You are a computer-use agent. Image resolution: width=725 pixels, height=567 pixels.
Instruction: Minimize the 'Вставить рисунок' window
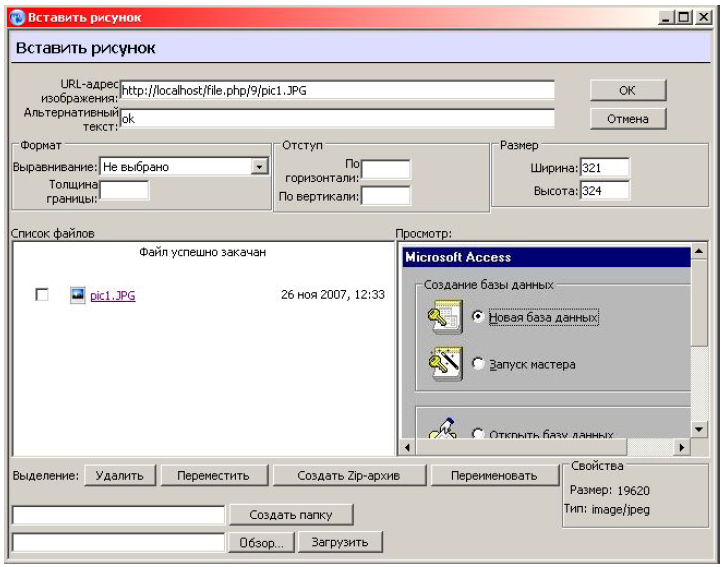[x=666, y=18]
